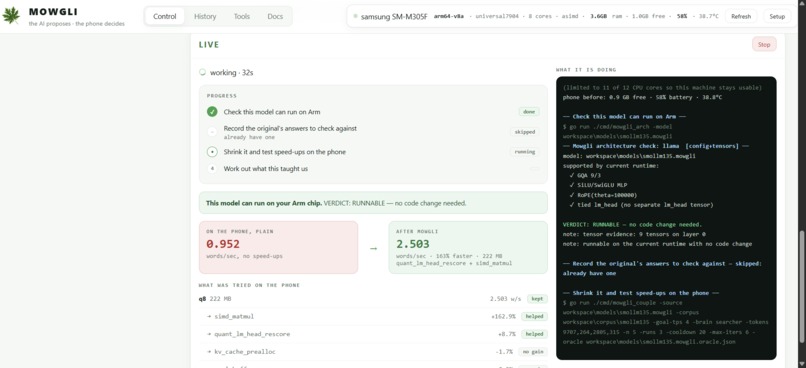
Task: Click the 58% battery reading in header
Action: 682,16
